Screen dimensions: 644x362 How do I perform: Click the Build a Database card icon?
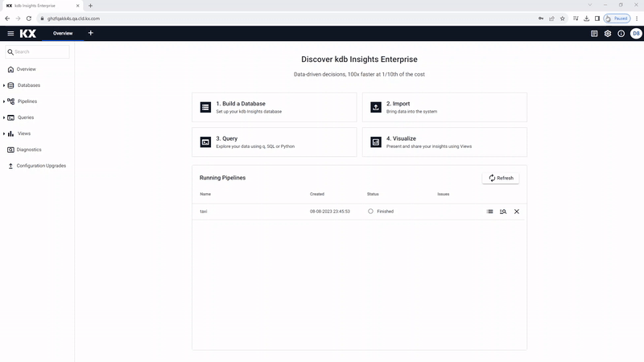205,107
